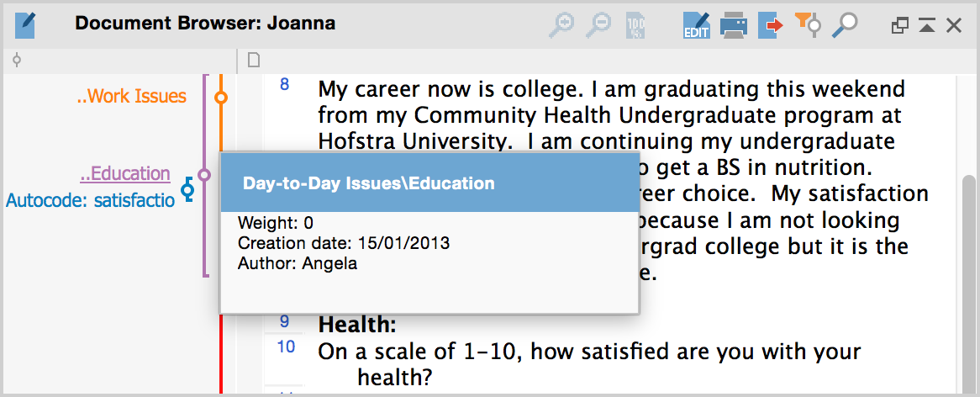Reset zoom to 100%
980x397 pixels.
[635, 26]
